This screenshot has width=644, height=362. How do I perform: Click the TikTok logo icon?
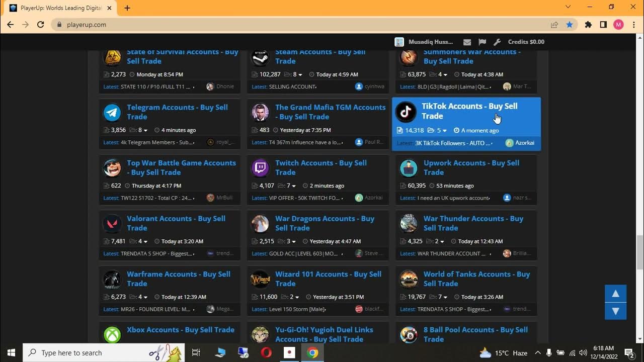[406, 112]
